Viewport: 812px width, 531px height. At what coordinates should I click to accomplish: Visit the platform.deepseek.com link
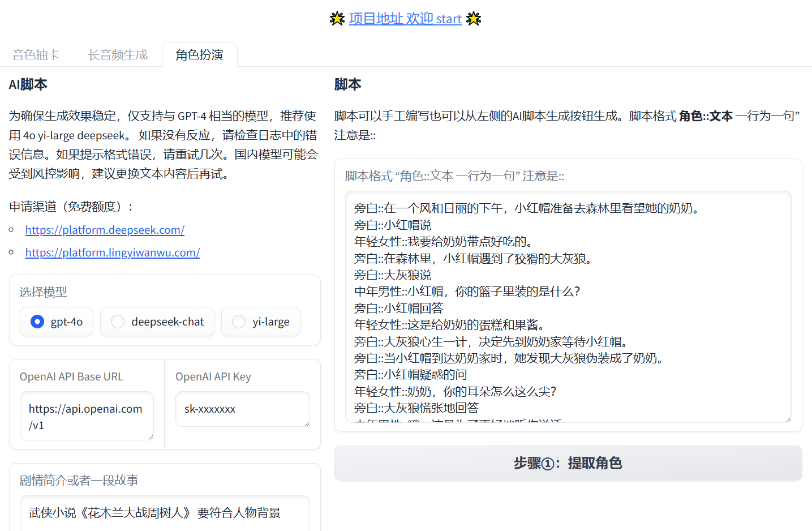pyautogui.click(x=105, y=230)
